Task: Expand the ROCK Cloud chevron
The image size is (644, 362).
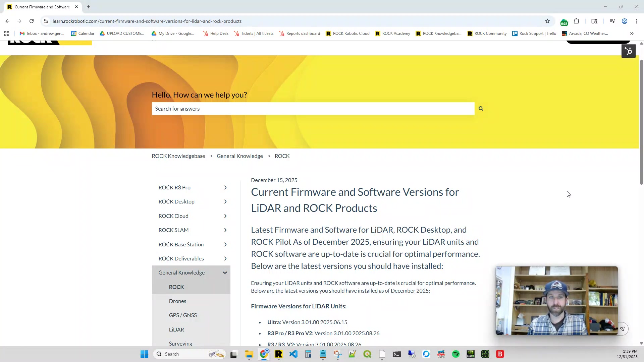Action: [225, 216]
